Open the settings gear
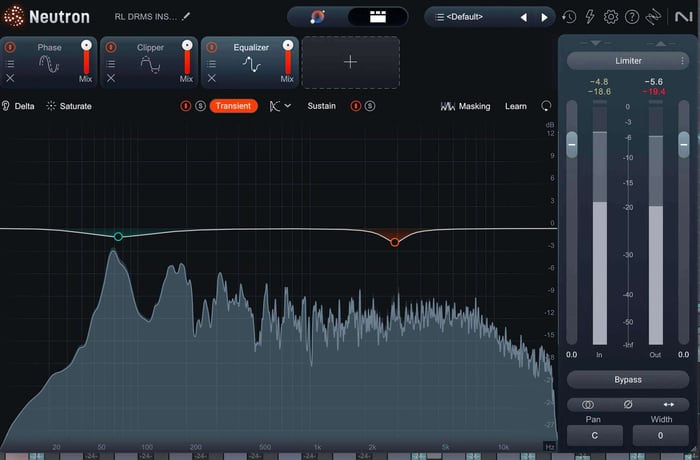700x460 pixels. pos(611,17)
